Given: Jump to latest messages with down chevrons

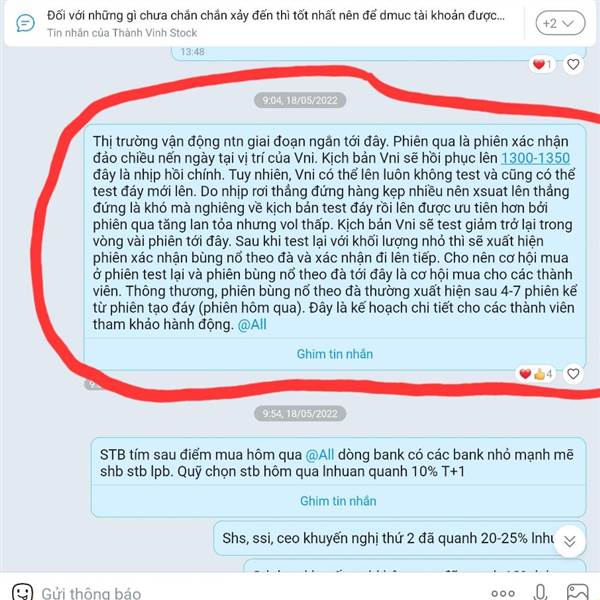Looking at the screenshot, I should pos(569,541).
